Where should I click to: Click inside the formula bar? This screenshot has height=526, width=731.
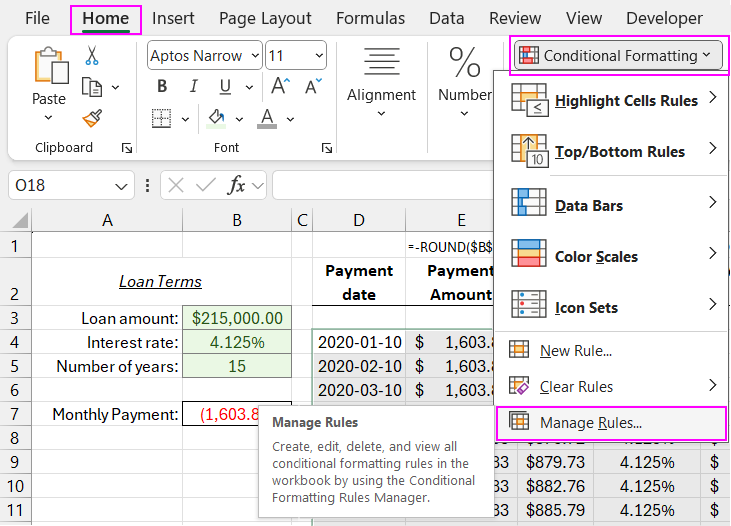[383, 186]
